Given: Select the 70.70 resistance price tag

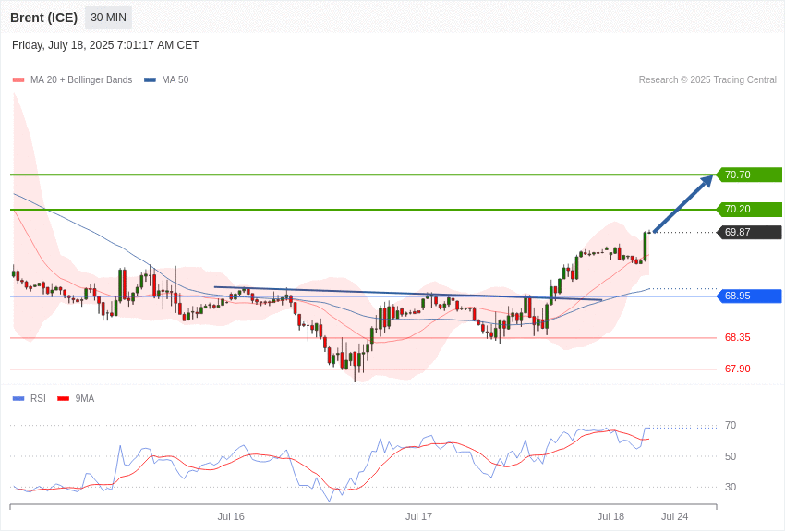Looking at the screenshot, I should pyautogui.click(x=750, y=175).
